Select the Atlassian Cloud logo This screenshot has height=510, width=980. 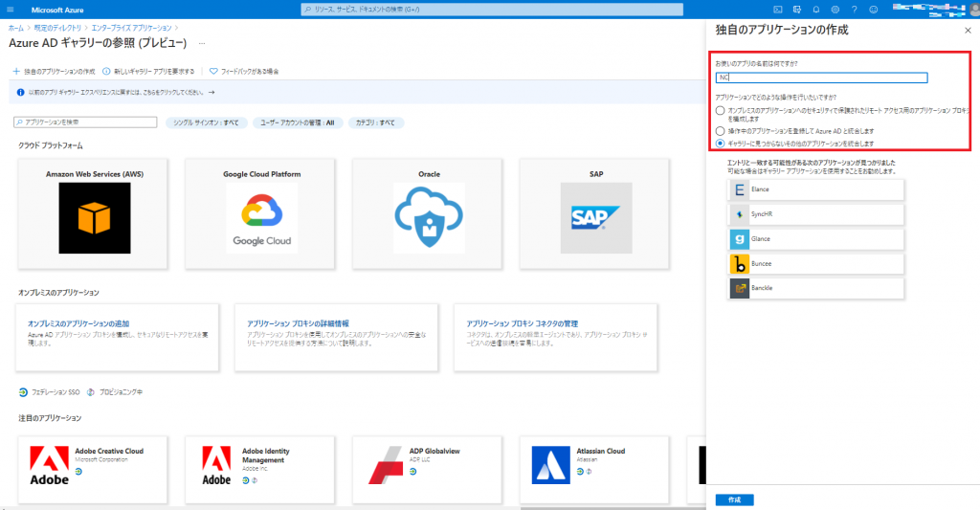pos(550,465)
